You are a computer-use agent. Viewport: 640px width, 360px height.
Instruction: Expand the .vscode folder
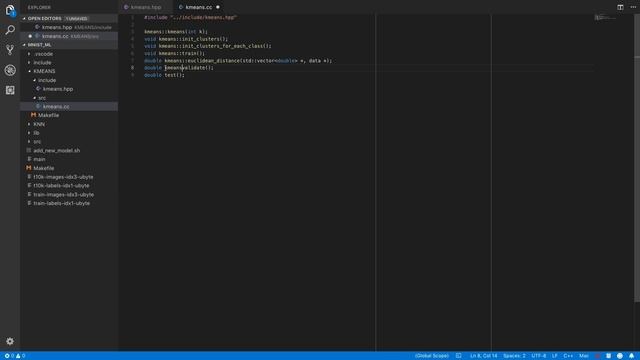pos(43,53)
